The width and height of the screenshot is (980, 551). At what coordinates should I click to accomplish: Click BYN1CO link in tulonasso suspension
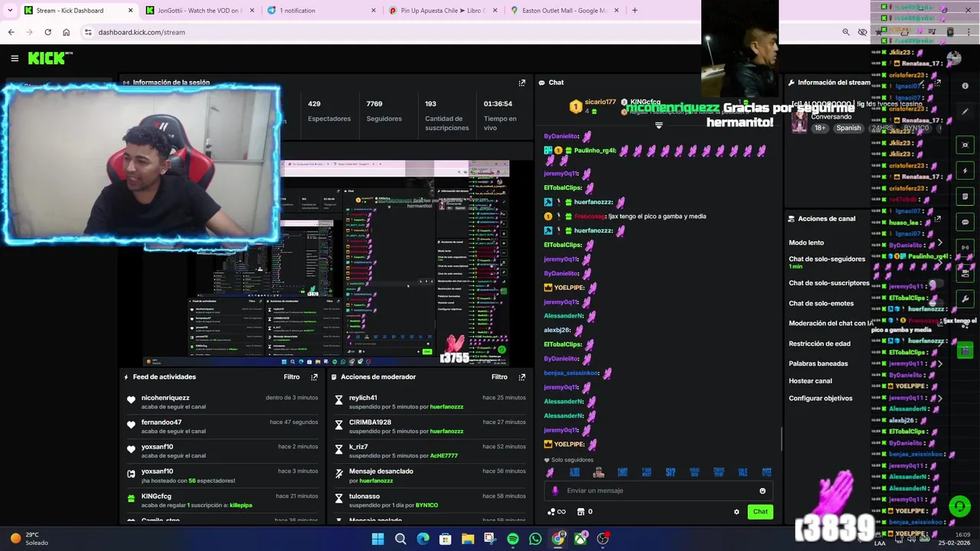426,505
